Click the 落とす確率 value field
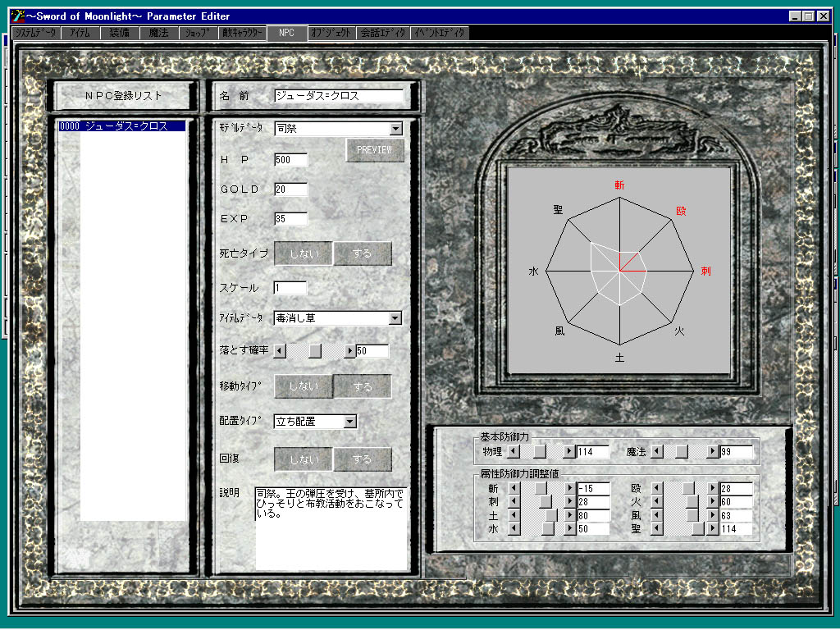This screenshot has height=630, width=840. click(372, 351)
